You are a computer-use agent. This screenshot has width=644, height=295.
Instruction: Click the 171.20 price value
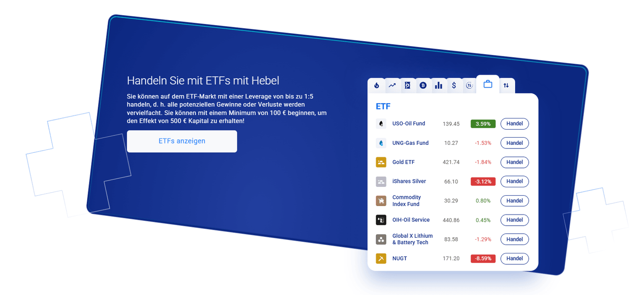click(x=451, y=258)
